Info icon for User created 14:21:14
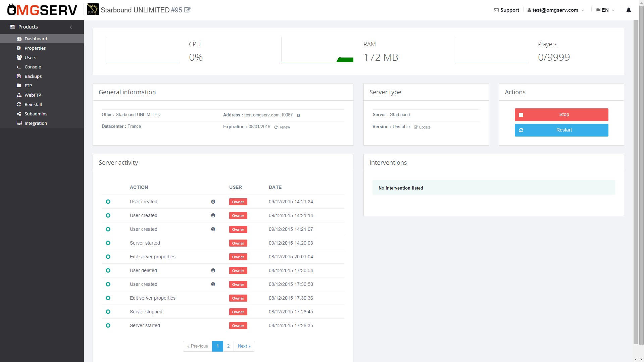The width and height of the screenshot is (644, 362). click(213, 215)
